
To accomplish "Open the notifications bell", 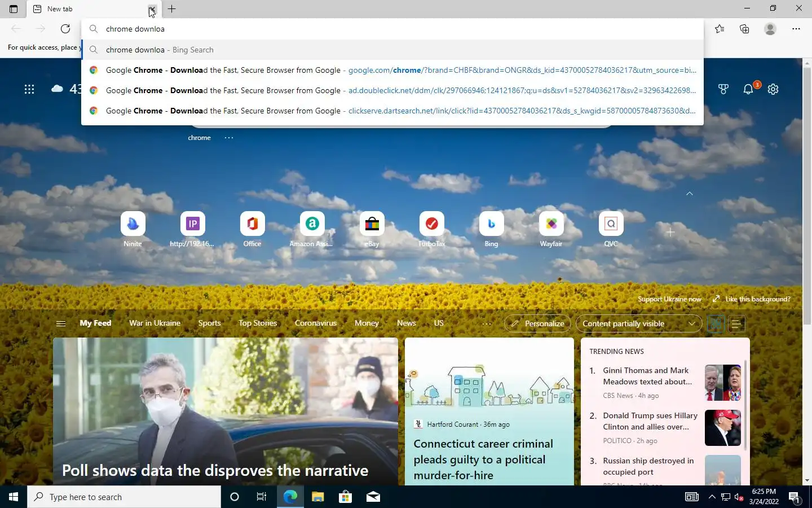I will [x=748, y=89].
